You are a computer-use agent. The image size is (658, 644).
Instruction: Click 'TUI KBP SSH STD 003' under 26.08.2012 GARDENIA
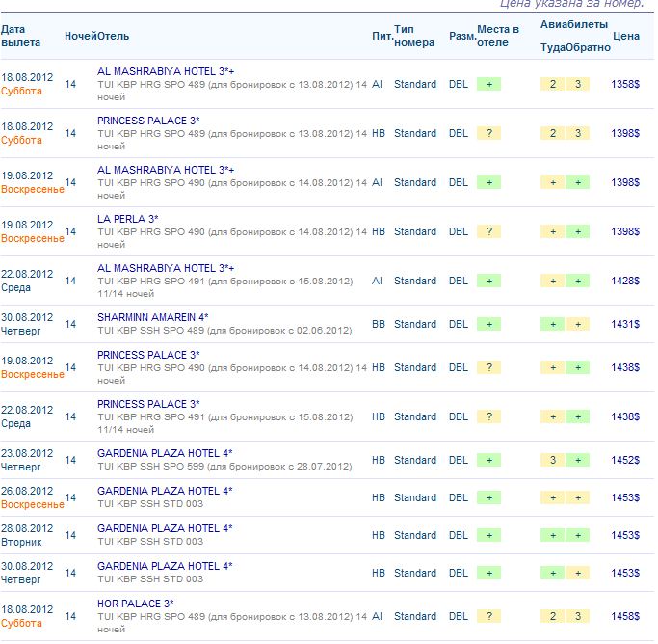[150, 504]
